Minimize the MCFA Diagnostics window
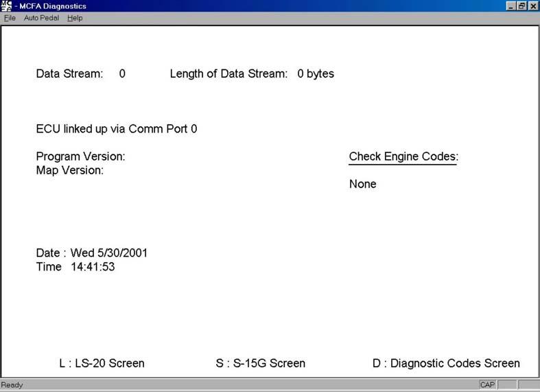The height and width of the screenshot is (392, 540). tap(510, 6)
